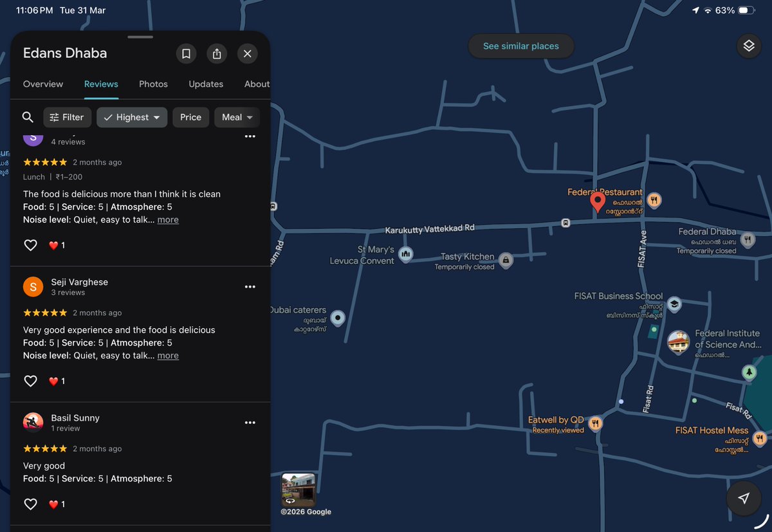This screenshot has height=532, width=772.
Task: Open options for Basil Sunny's review
Action: coord(250,423)
